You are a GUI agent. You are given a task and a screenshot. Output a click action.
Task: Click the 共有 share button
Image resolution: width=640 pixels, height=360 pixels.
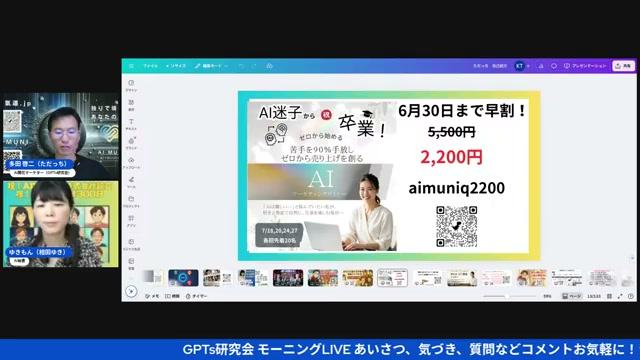[623, 66]
